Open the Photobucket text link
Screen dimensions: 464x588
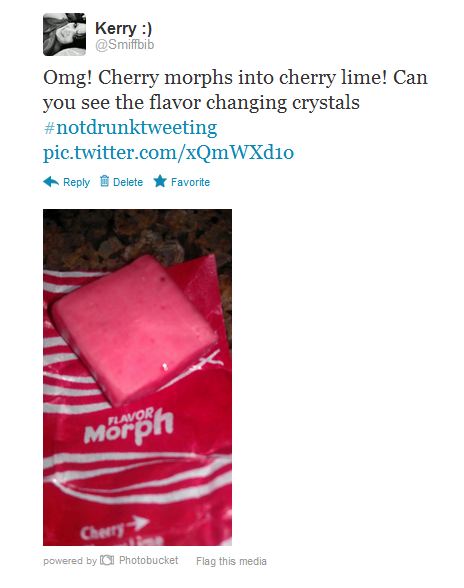[149, 560]
